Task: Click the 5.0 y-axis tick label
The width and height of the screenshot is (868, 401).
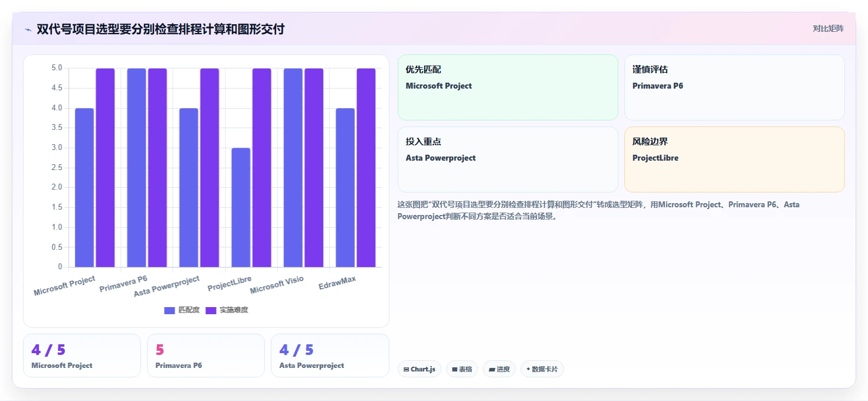Action: click(x=57, y=68)
